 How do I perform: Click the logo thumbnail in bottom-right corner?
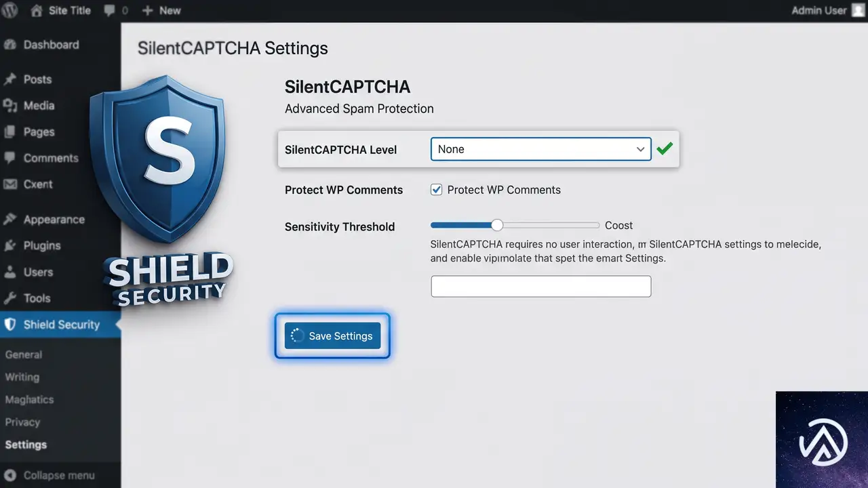point(822,439)
